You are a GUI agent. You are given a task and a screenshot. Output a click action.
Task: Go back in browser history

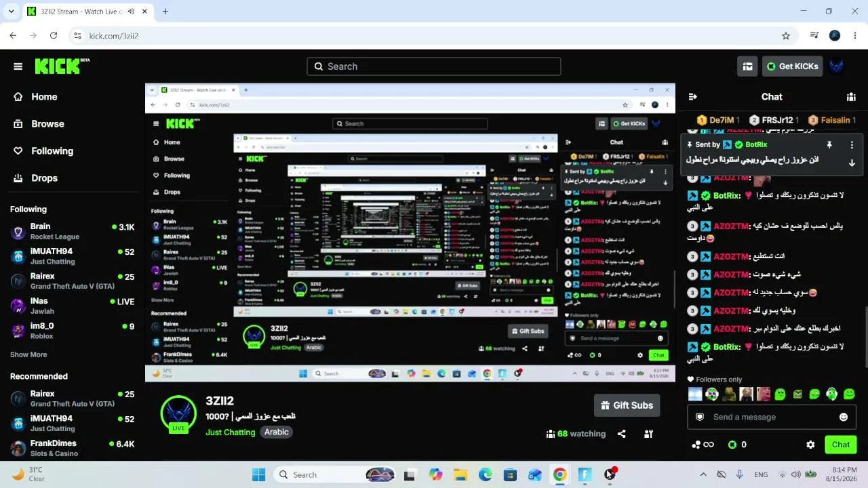click(x=13, y=36)
